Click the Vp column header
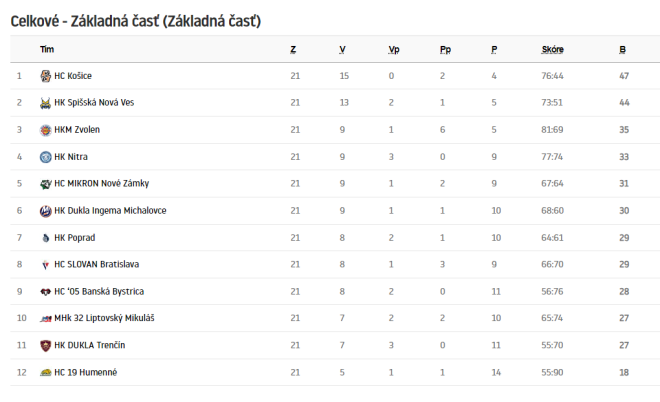The width and height of the screenshot is (660, 402). pos(394,50)
